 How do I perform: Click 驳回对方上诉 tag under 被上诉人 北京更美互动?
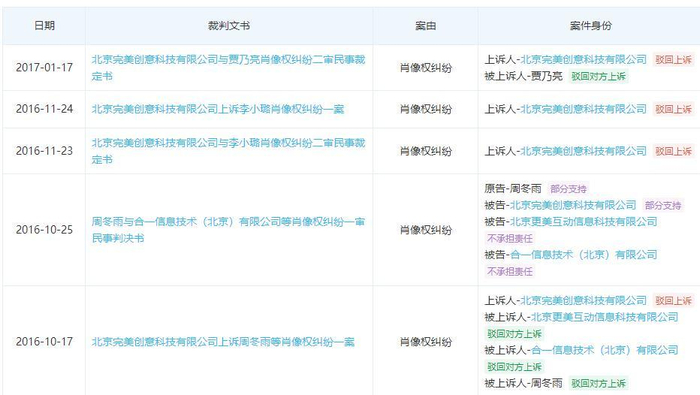click(514, 333)
